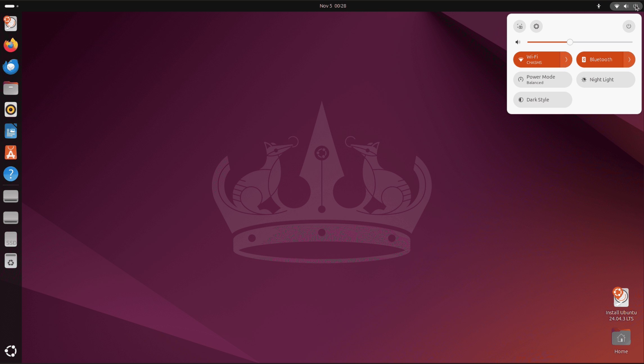
Task: Click the screenshot icon in quick settings
Action: pos(519,26)
